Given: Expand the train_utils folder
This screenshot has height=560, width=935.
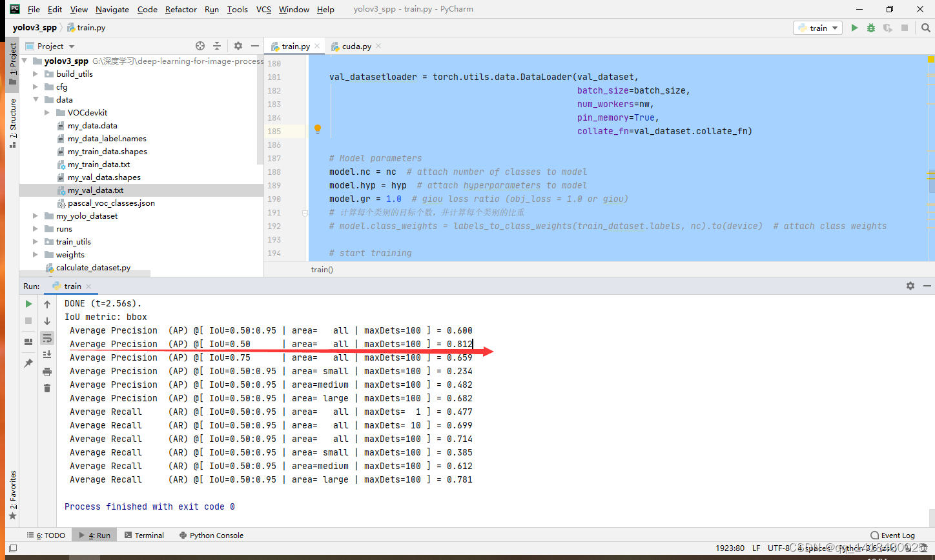Looking at the screenshot, I should pyautogui.click(x=36, y=241).
